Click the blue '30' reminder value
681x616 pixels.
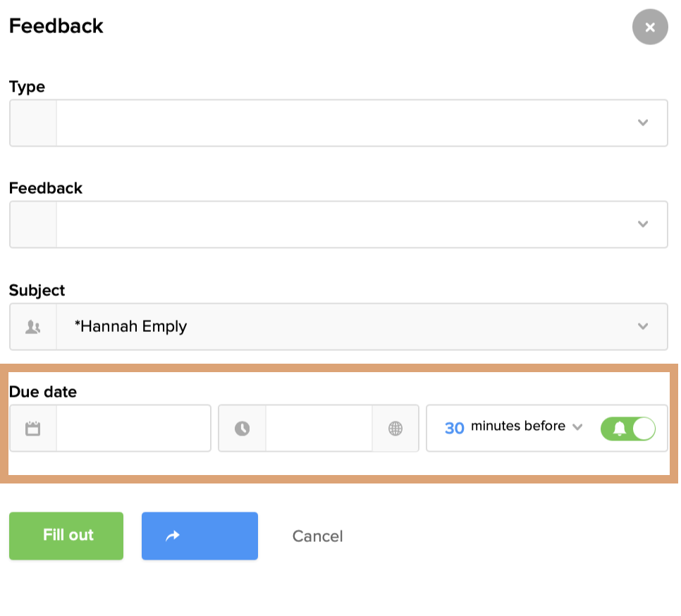point(453,426)
